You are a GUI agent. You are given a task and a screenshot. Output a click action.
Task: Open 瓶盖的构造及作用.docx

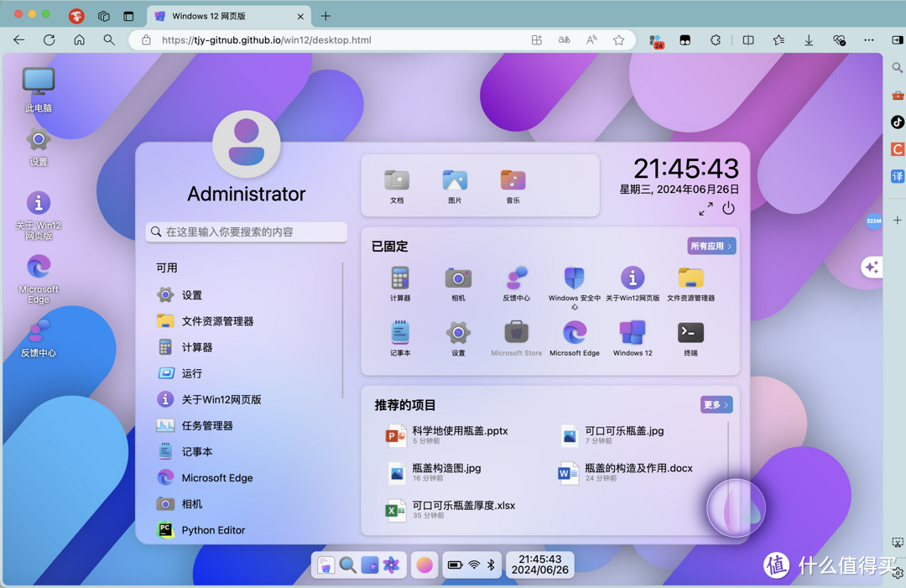626,472
